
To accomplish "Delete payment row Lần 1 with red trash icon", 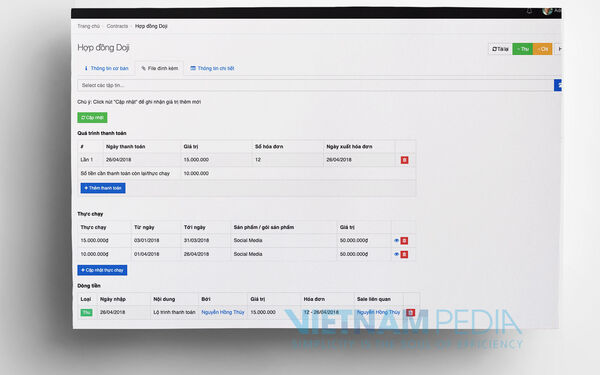I will [x=404, y=160].
